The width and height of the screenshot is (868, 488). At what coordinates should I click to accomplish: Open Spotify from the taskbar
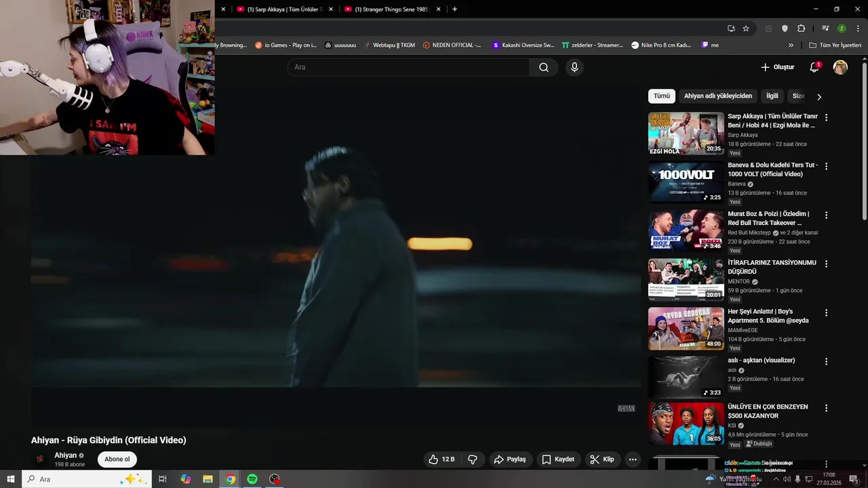252,479
